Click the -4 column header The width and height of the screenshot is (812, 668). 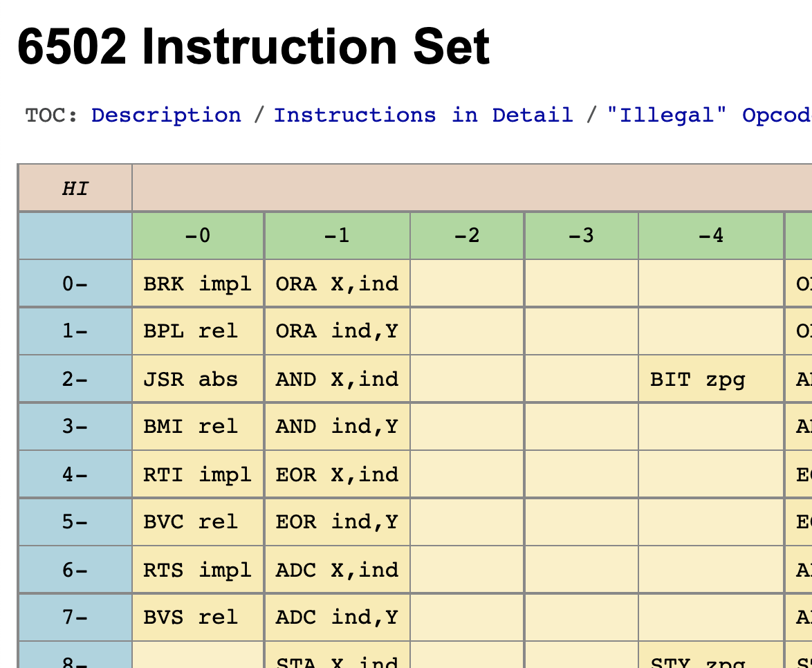pos(710,236)
